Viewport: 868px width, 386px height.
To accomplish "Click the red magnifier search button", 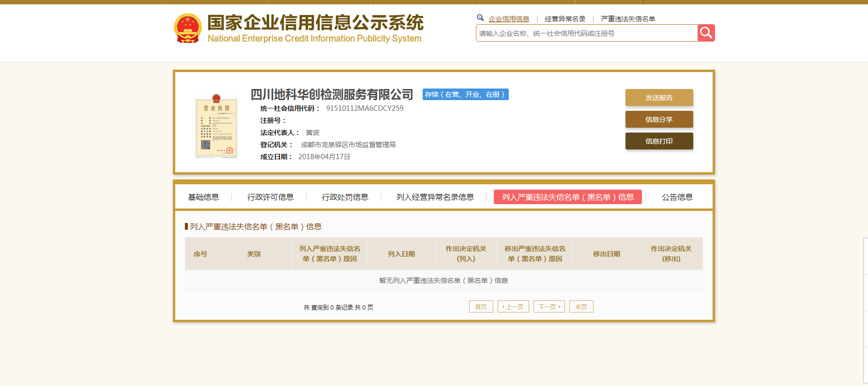I will coord(706,33).
